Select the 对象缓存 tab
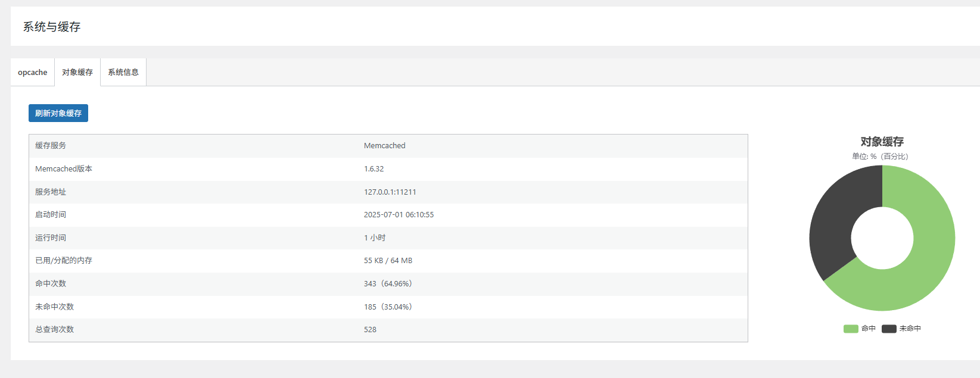The height and width of the screenshot is (378, 980). click(77, 72)
